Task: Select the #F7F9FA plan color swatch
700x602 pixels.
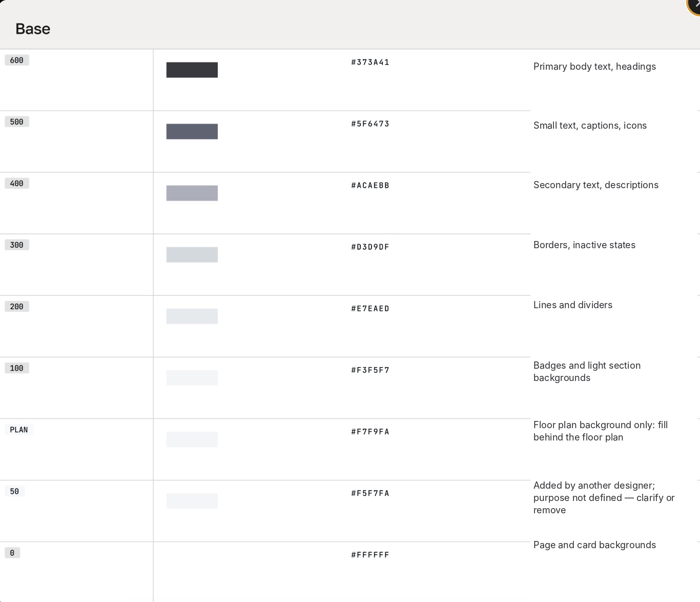Action: coord(192,439)
